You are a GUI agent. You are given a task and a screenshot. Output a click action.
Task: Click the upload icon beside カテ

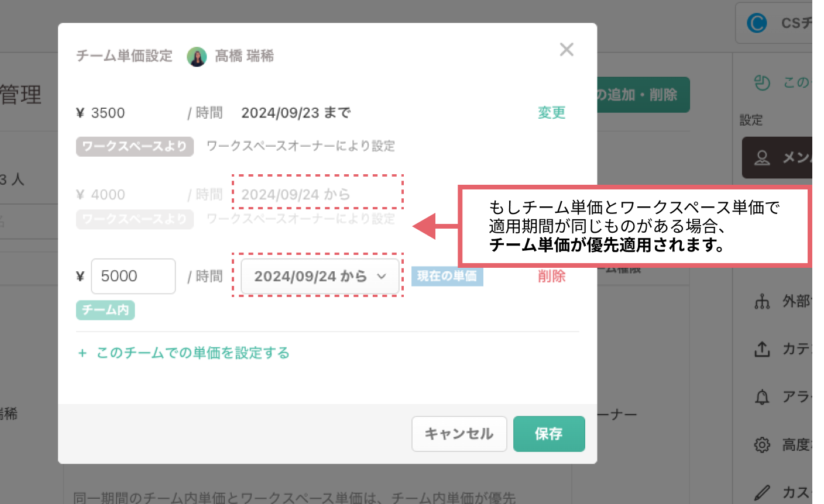[x=762, y=349]
